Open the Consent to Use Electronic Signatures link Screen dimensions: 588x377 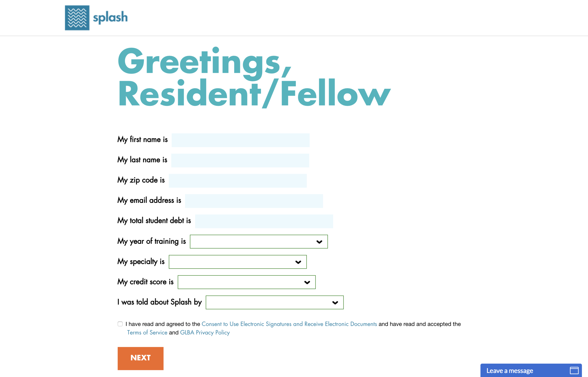pos(289,324)
